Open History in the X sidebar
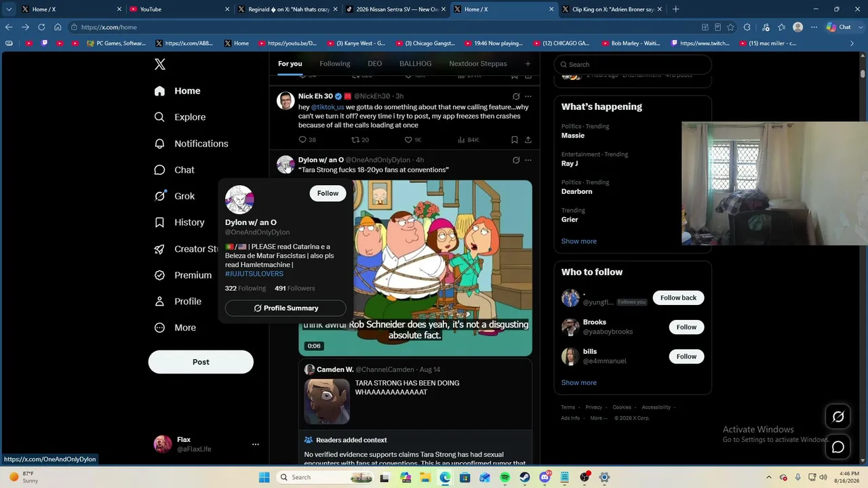 click(x=179, y=222)
